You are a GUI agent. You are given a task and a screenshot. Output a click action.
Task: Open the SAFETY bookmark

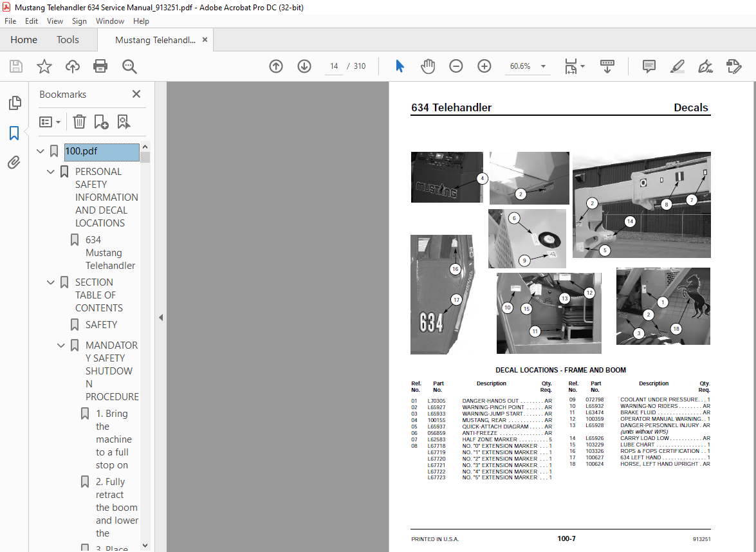[101, 325]
